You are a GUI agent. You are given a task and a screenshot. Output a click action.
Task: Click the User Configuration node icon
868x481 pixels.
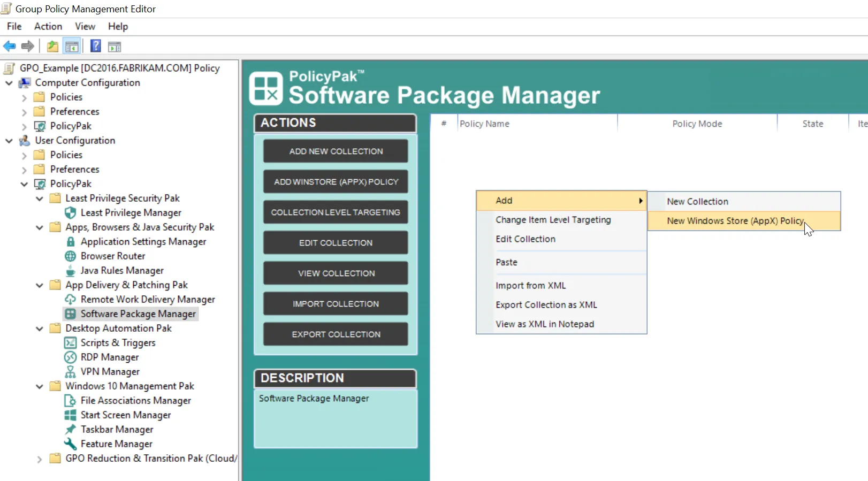click(x=25, y=141)
